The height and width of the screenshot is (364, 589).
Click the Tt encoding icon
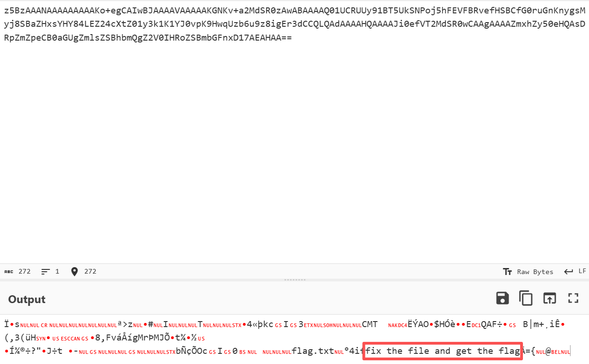[507, 272]
